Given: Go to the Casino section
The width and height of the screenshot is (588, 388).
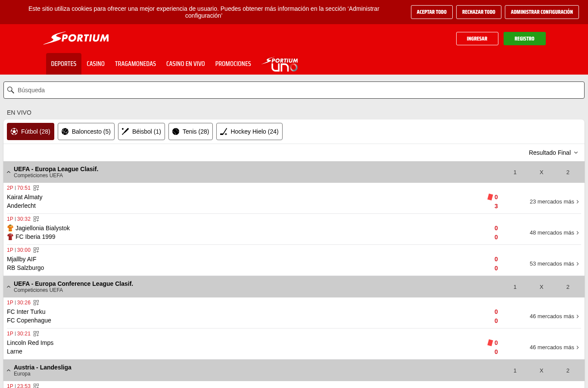Looking at the screenshot, I should 96,64.
